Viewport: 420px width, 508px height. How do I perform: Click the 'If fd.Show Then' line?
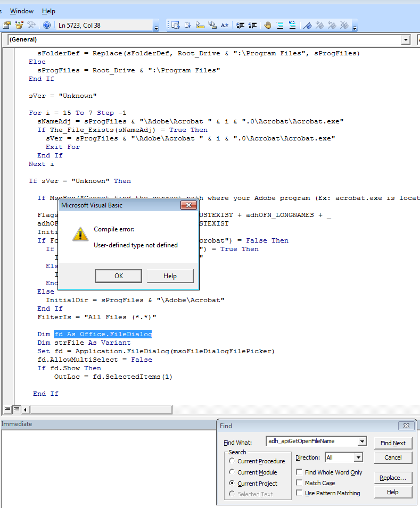click(69, 368)
